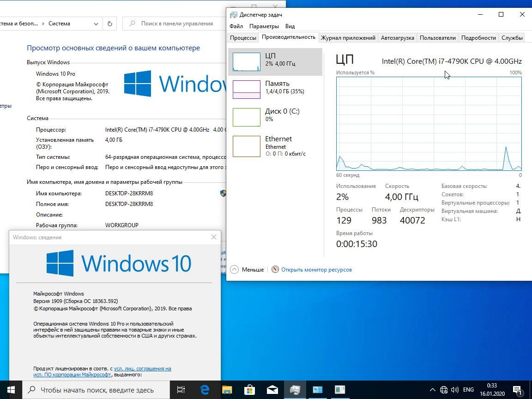Show hidden tray icons chevron
Screen dimensions: 532x399
432,390
